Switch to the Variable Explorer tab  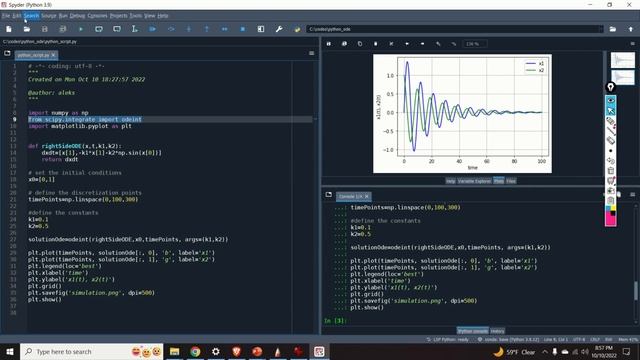(x=474, y=181)
